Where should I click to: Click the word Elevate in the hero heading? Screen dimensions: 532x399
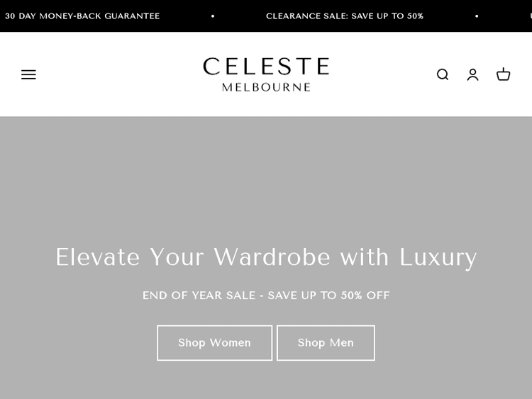tap(98, 257)
